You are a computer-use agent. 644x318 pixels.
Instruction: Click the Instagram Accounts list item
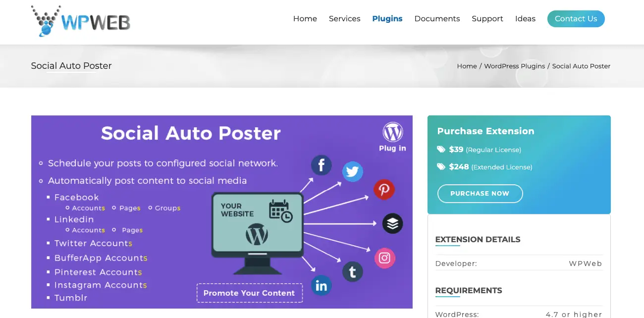(x=101, y=285)
